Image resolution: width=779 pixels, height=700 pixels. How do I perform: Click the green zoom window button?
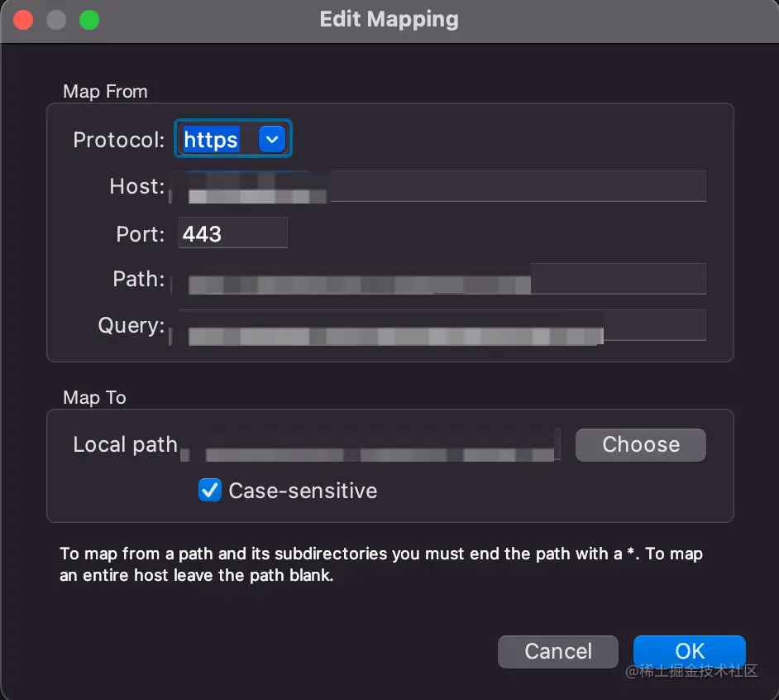tap(89, 21)
